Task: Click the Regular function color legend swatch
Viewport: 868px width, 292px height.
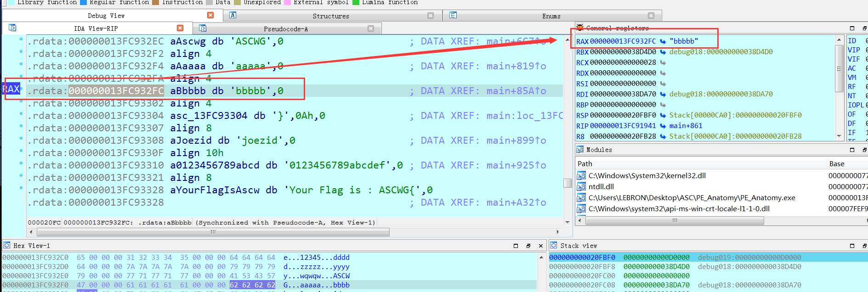Action: coord(83,2)
